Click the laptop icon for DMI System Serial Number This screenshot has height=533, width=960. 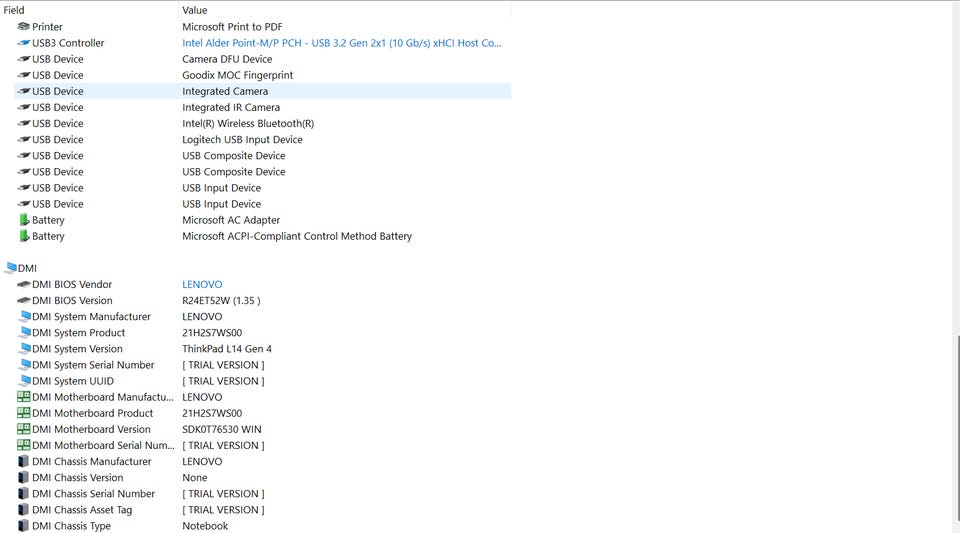(24, 365)
